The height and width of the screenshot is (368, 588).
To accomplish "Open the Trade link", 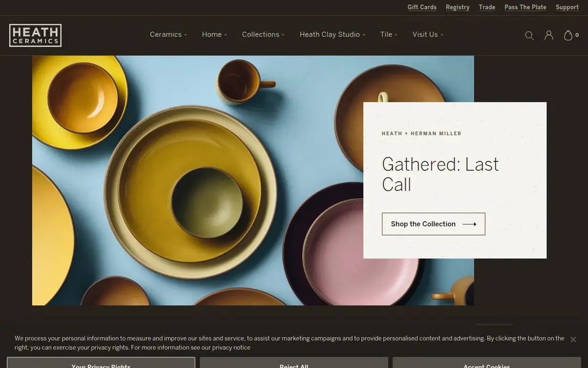I will coord(487,7).
